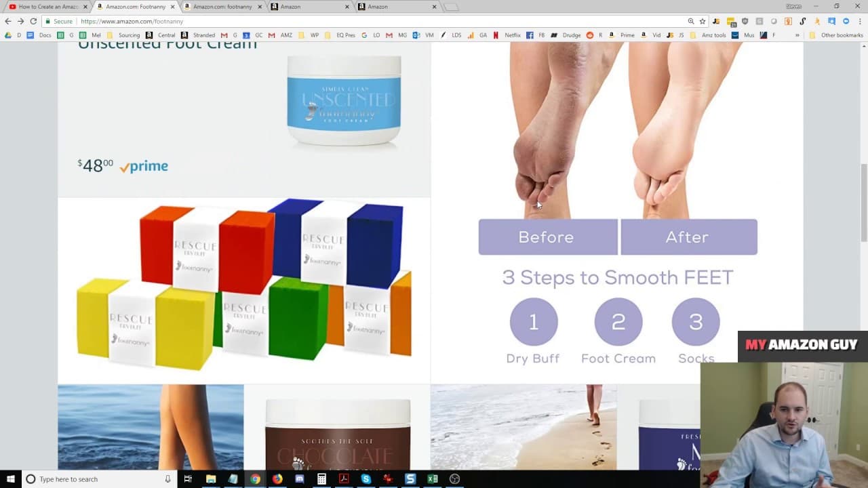The image size is (868, 488).
Task: Open the Amz tools bookmarks folder
Action: 707,35
